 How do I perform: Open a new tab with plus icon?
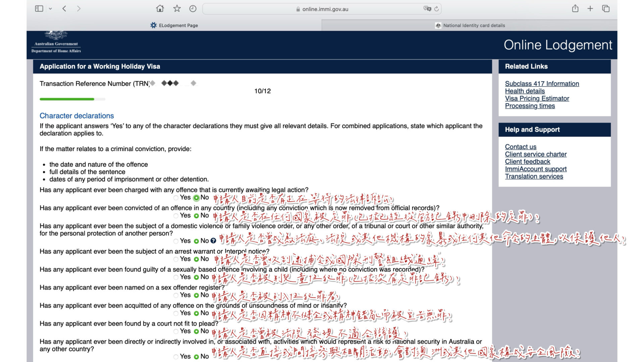590,9
